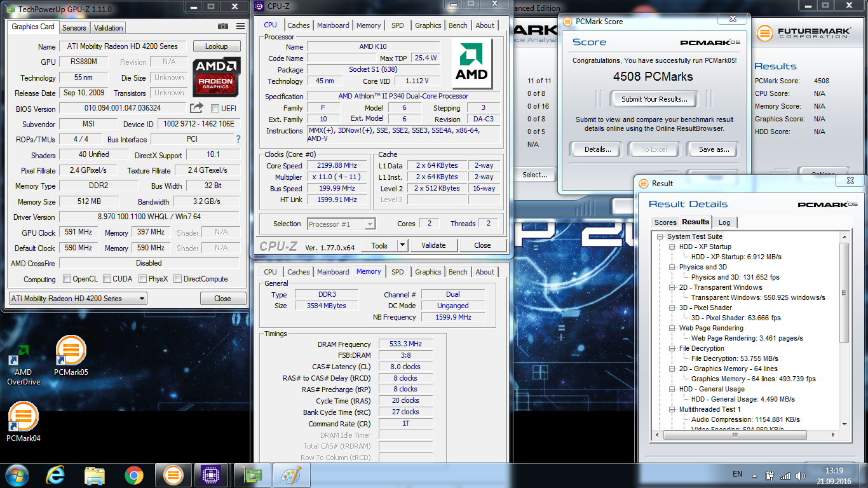This screenshot has height=488, width=868.
Task: Open Google Chrome from the taskbar
Action: pyautogui.click(x=133, y=475)
